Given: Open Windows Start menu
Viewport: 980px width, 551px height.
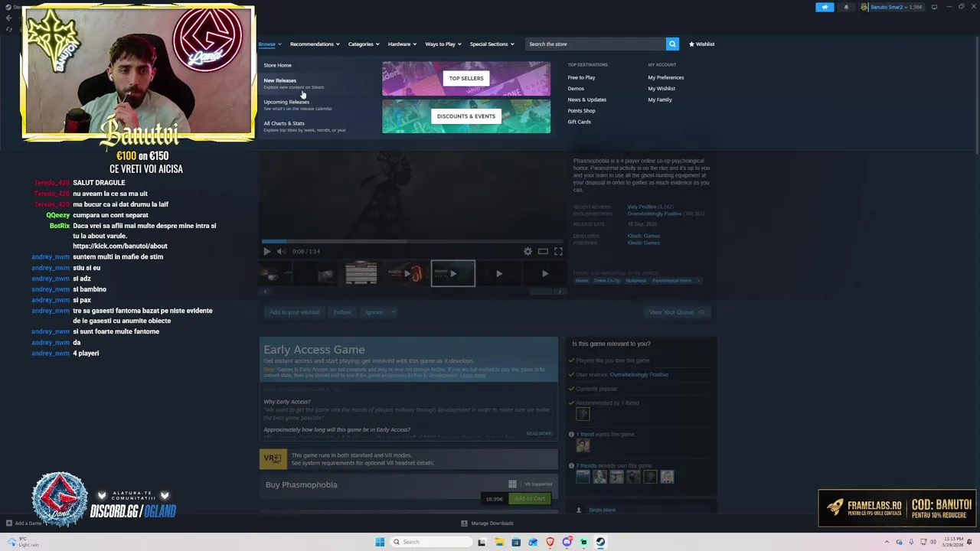Looking at the screenshot, I should pos(380,542).
